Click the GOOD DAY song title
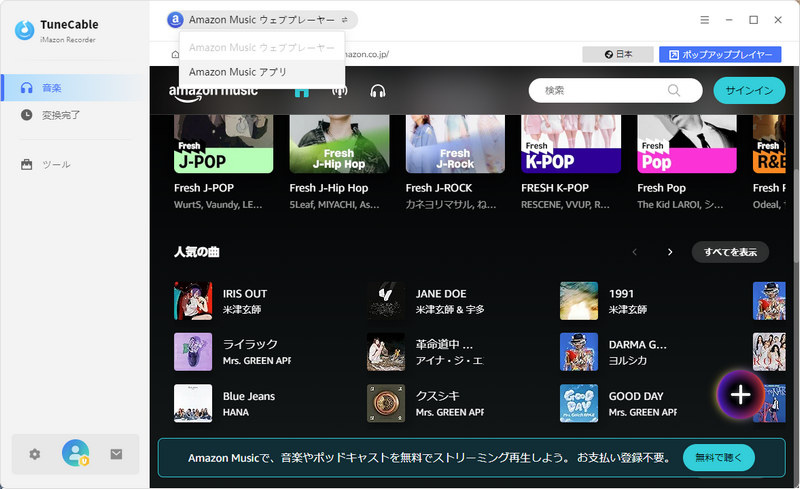 636,396
